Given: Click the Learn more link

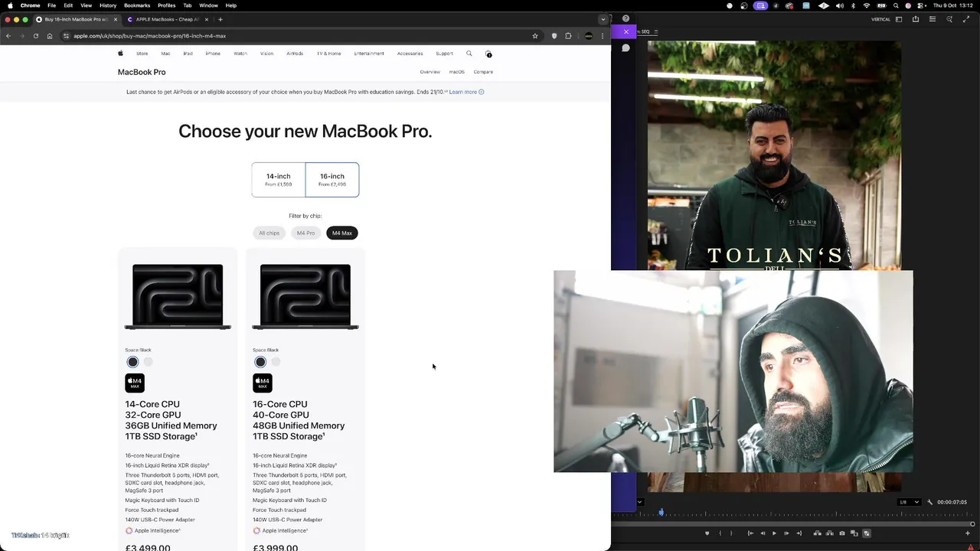Looking at the screenshot, I should [466, 92].
